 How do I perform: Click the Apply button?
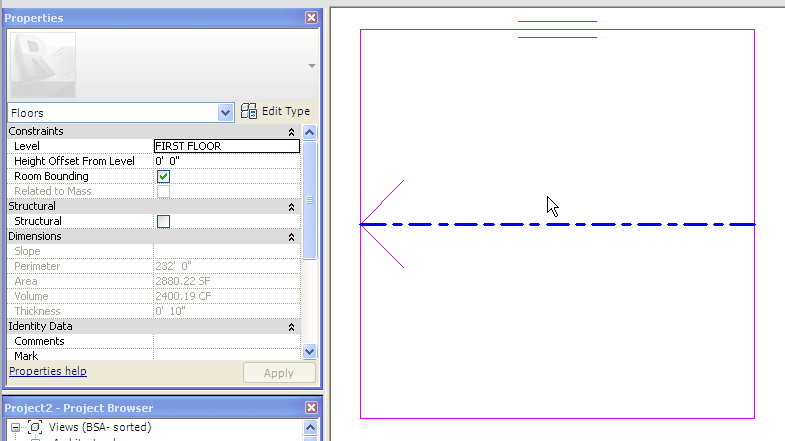pos(279,373)
